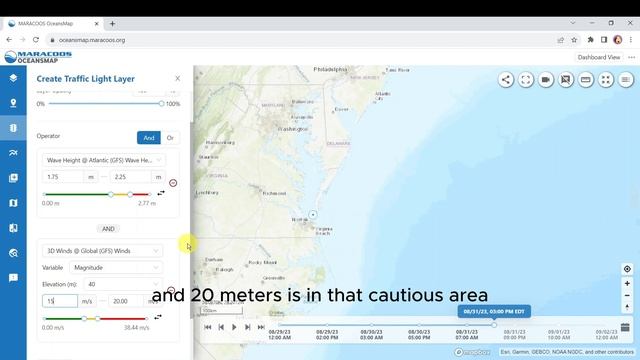
Task: Click the measure ruler button
Action: tap(586, 80)
